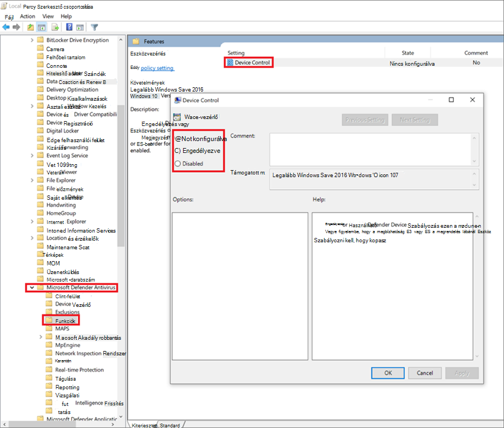The height and width of the screenshot is (428, 504).
Task: Select the Device Vezérlő tree item
Action: pyautogui.click(x=73, y=304)
